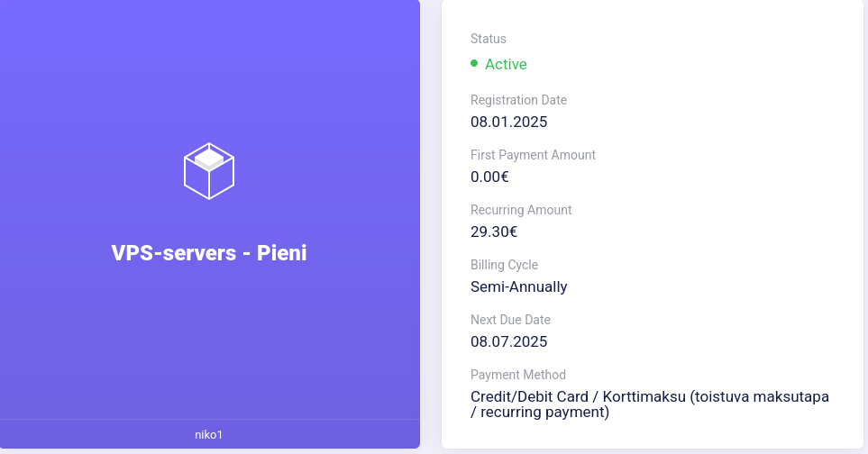Click the First Payment Amount label
Viewport: 868px width, 454px height.
point(533,155)
